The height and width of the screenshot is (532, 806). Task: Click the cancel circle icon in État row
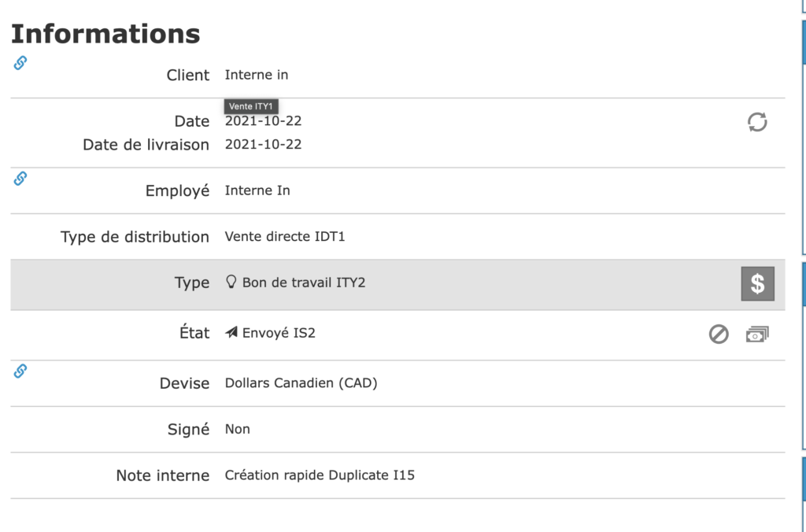[719, 334]
